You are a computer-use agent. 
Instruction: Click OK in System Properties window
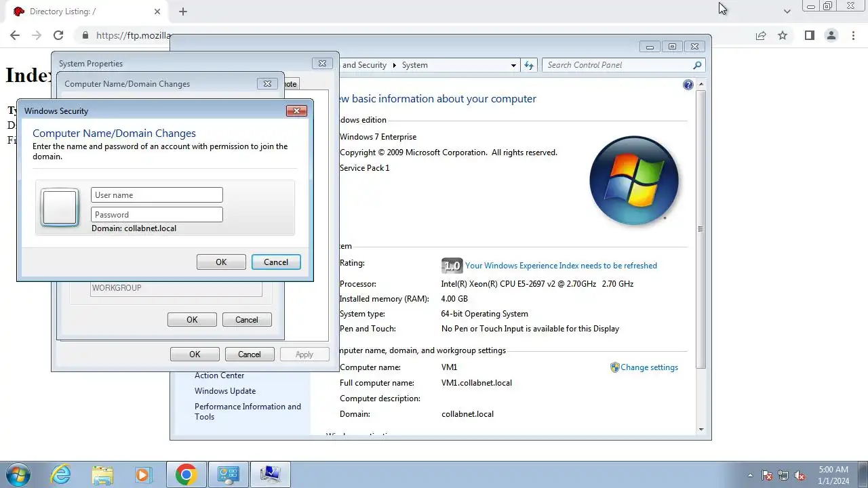(x=195, y=354)
